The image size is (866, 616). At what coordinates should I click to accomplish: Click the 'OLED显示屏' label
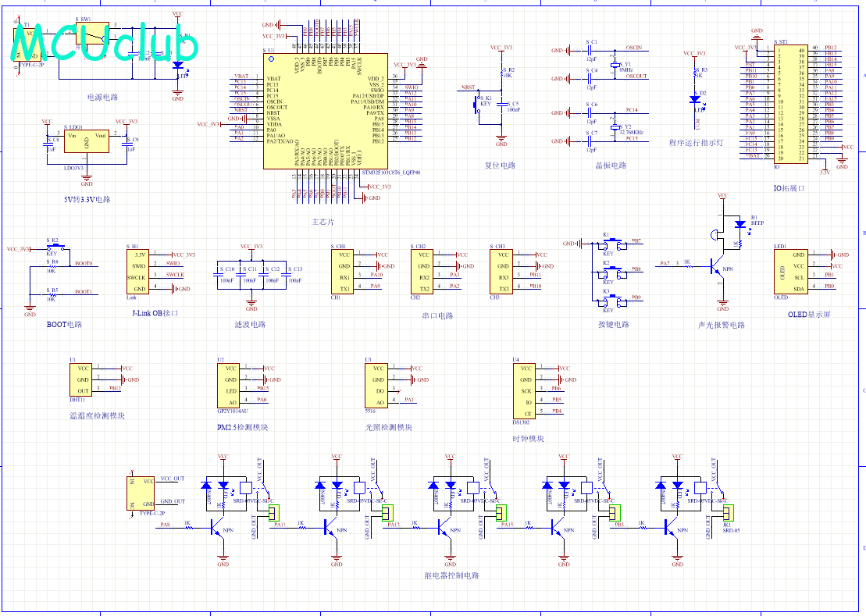pos(809,314)
